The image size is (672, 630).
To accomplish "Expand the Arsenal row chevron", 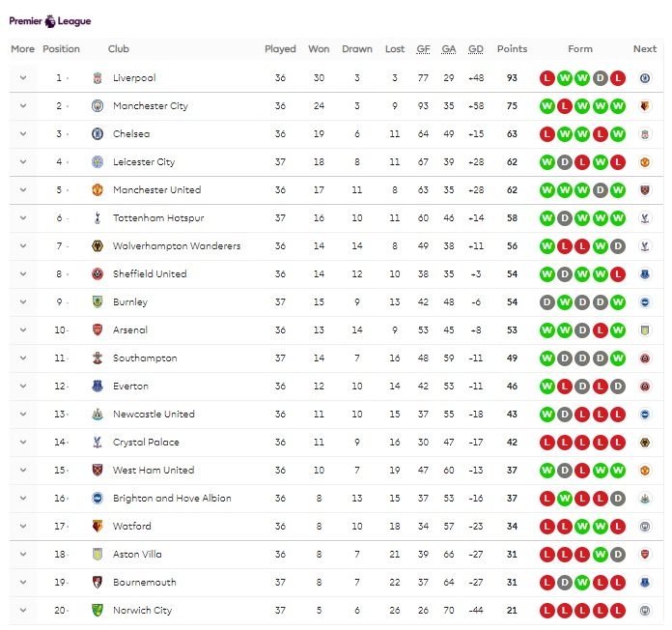I will point(23,330).
